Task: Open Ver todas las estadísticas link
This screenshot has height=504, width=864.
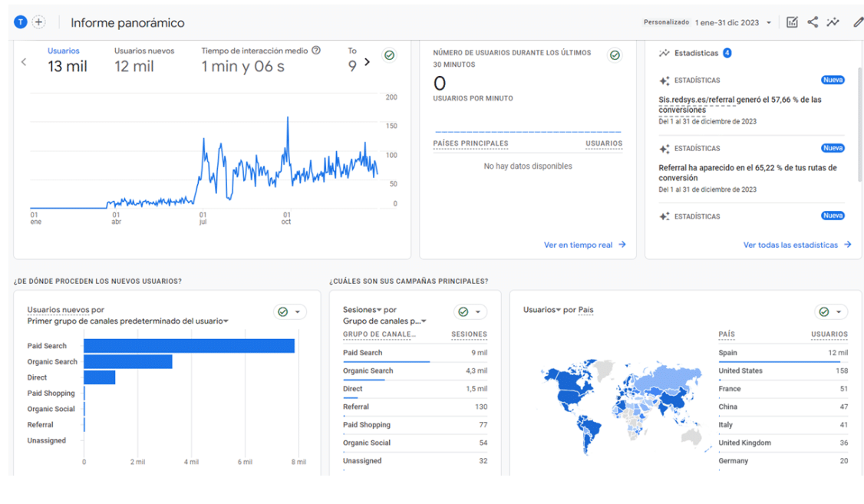Action: pos(796,245)
